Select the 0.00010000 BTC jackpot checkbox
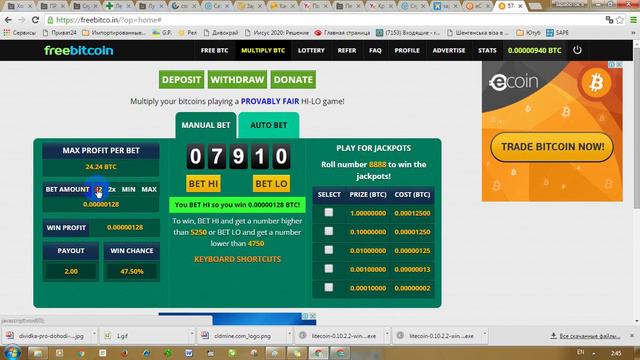This screenshot has width=640, height=360. [329, 287]
